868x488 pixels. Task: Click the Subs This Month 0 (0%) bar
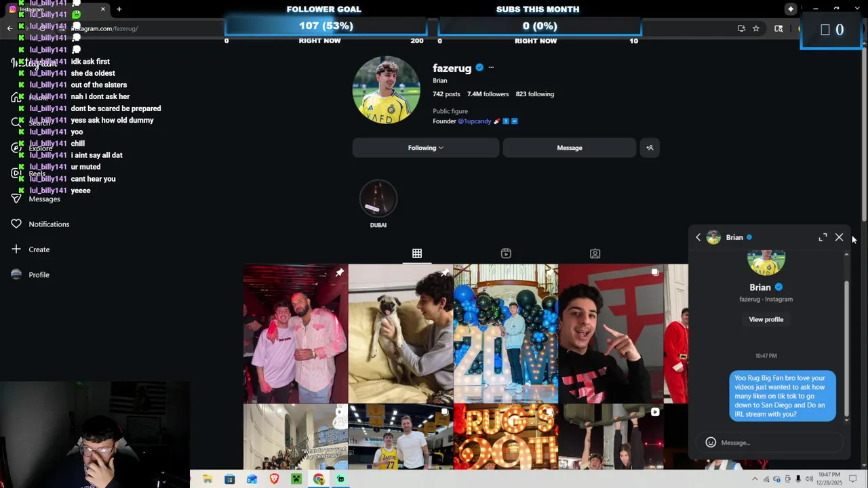(540, 26)
